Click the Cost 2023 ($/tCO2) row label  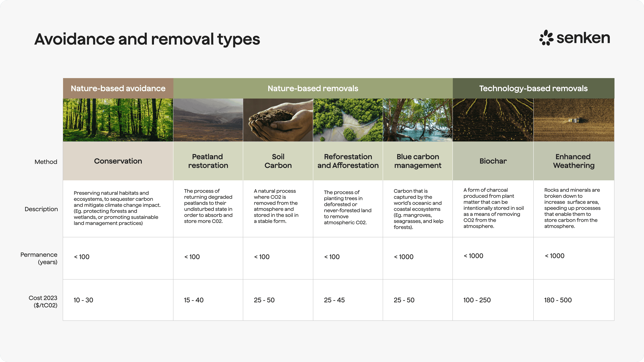click(43, 301)
